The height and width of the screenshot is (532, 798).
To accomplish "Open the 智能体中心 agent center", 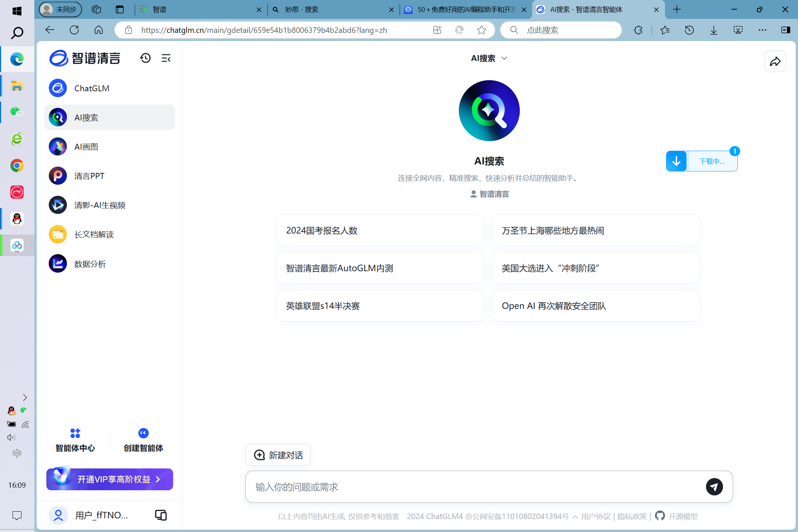I will [75, 440].
